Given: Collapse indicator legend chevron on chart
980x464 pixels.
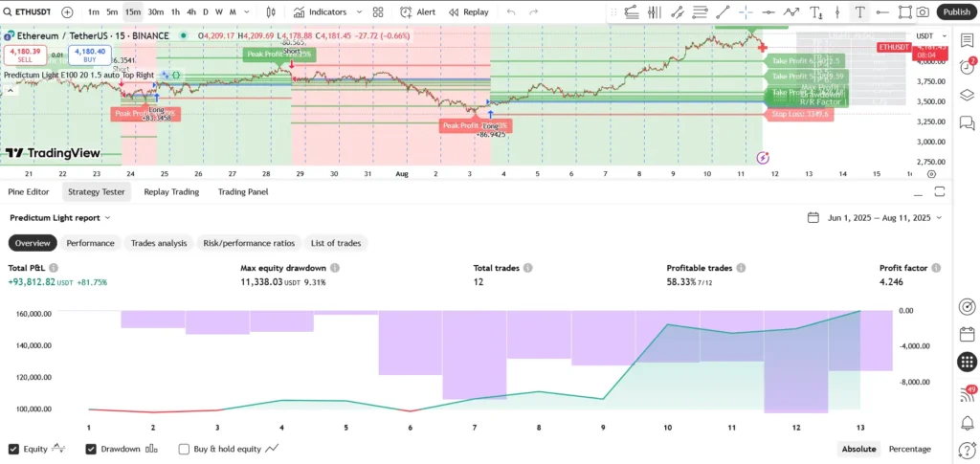Looking at the screenshot, I should pos(11,91).
